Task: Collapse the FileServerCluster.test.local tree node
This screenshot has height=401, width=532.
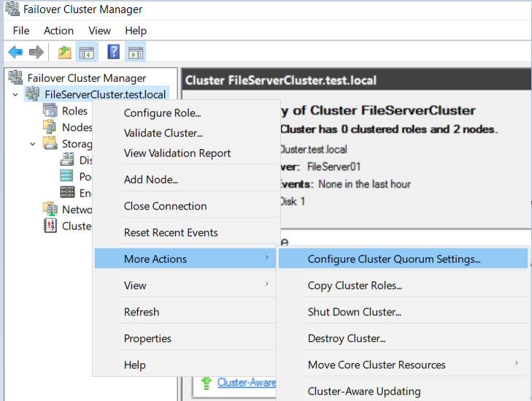Action: (x=15, y=94)
